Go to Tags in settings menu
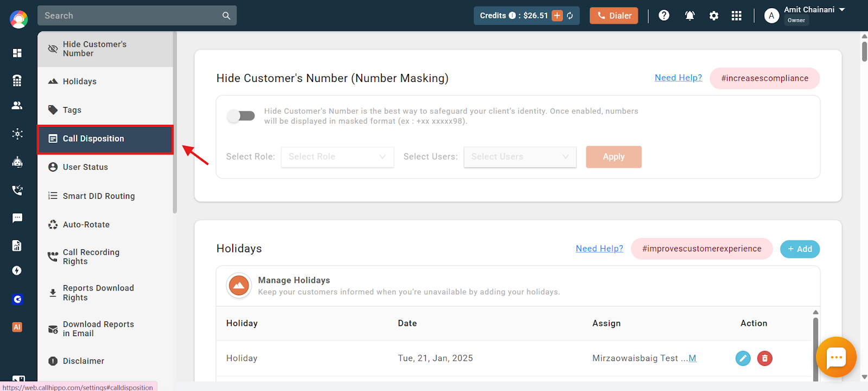 (x=105, y=110)
